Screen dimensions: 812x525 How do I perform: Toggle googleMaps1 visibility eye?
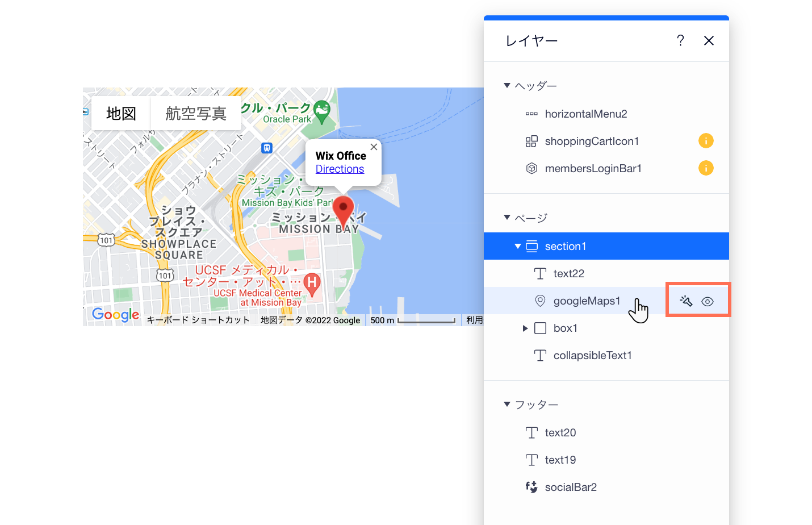point(708,302)
